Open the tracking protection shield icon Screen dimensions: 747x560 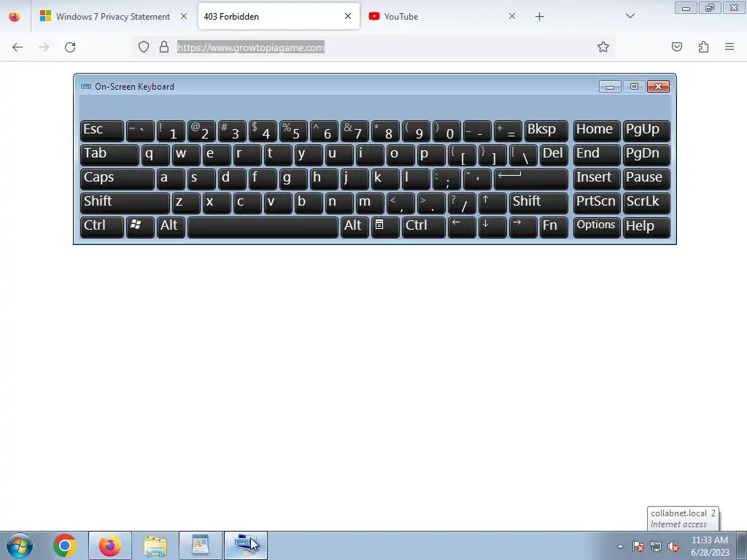[144, 47]
